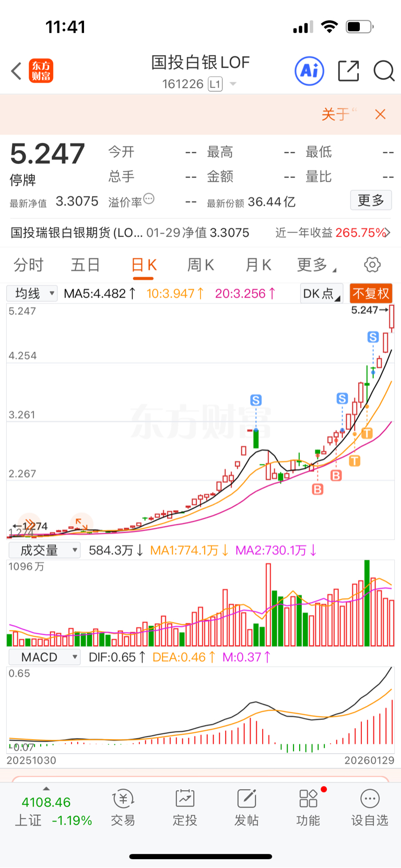Image resolution: width=401 pixels, height=868 pixels.
Task: Open the 均线 indicator dropdown
Action: tap(32, 293)
